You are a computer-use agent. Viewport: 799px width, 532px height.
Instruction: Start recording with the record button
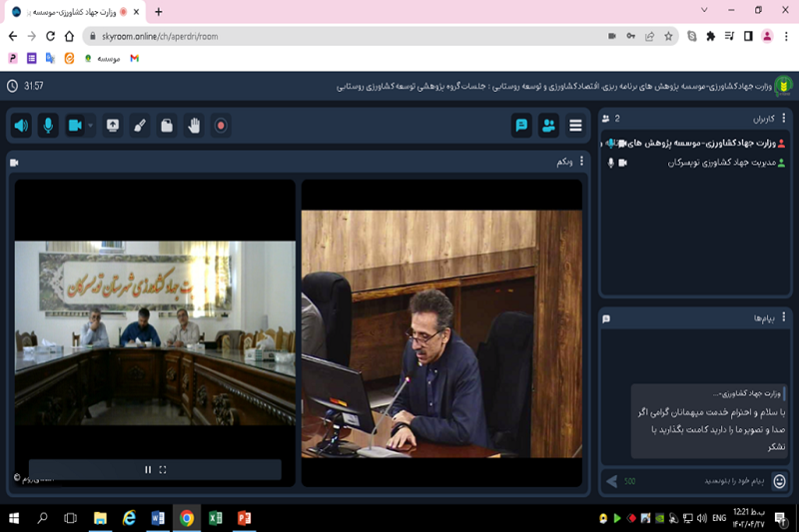point(221,126)
